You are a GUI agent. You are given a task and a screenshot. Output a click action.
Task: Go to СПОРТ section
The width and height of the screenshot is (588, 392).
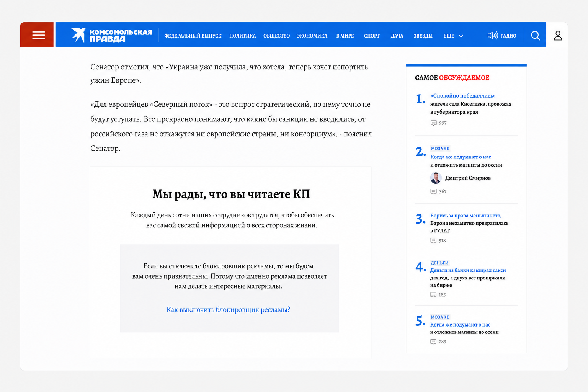point(372,36)
